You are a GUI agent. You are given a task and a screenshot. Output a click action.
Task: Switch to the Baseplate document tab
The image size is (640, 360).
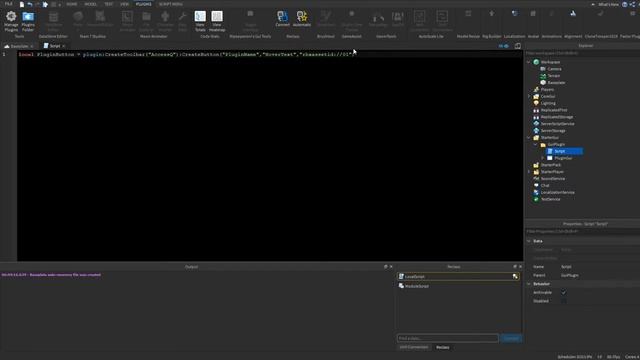(x=19, y=46)
